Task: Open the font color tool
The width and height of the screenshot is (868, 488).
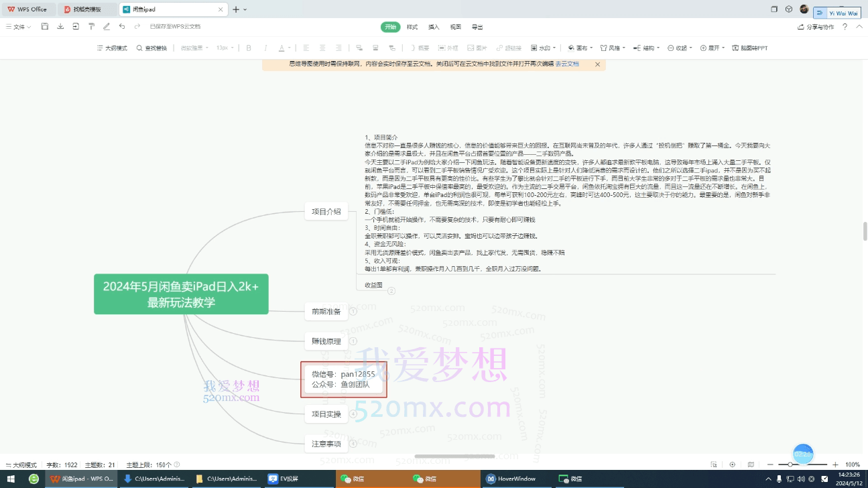Action: tap(282, 48)
